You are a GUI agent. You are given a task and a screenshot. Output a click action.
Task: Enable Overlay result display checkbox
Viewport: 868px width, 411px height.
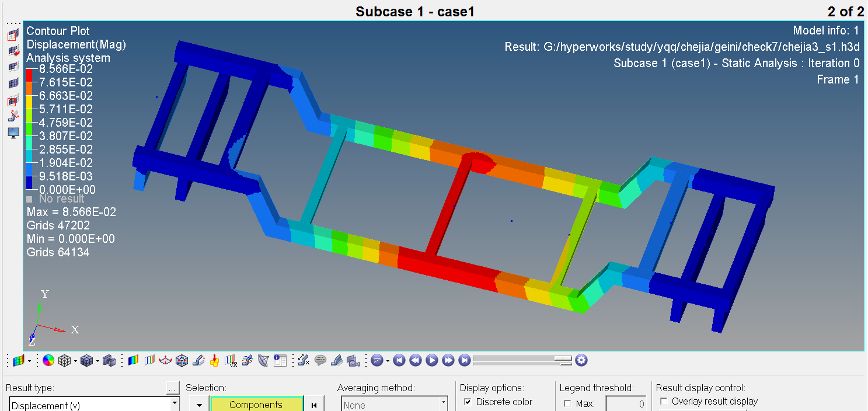pos(664,401)
